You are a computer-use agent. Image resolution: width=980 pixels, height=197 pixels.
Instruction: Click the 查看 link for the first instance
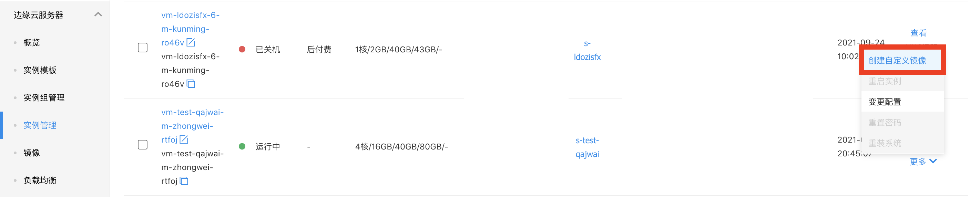(918, 33)
